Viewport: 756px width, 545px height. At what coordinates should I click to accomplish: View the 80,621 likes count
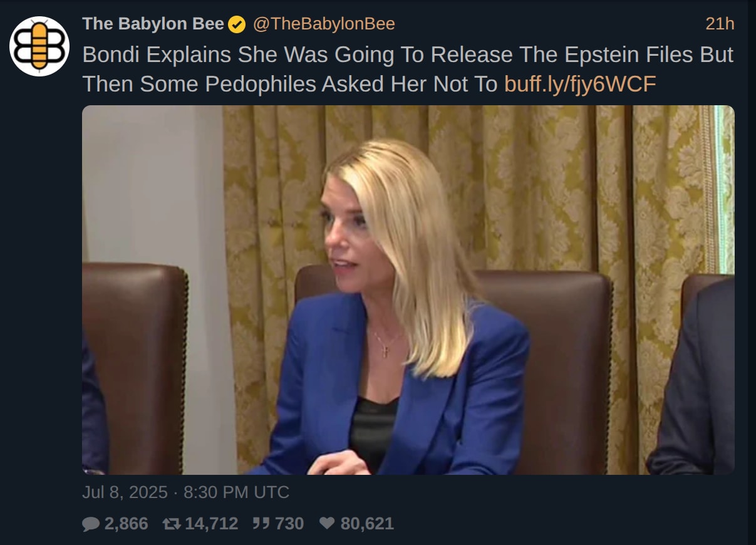tap(367, 524)
